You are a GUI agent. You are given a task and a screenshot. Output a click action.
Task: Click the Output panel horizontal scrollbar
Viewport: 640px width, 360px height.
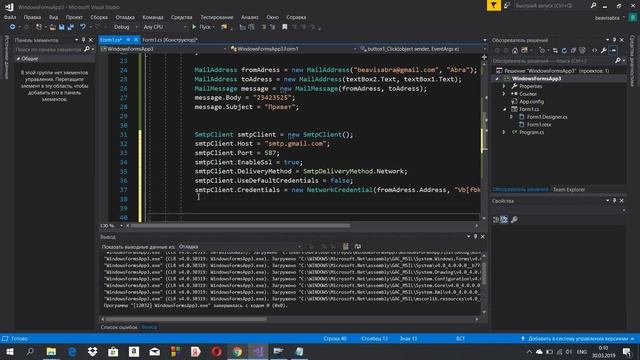pos(186,319)
